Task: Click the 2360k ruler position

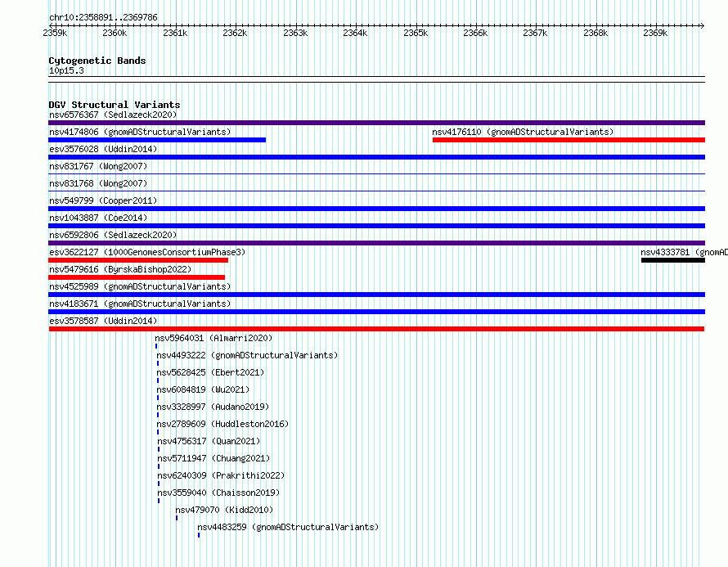Action: click(115, 33)
